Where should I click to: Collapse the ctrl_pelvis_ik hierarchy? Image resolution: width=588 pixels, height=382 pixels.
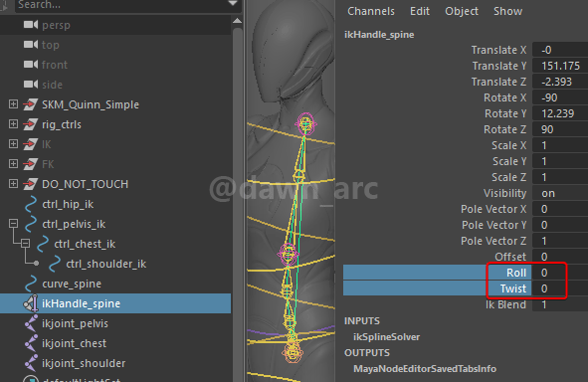coord(13,224)
